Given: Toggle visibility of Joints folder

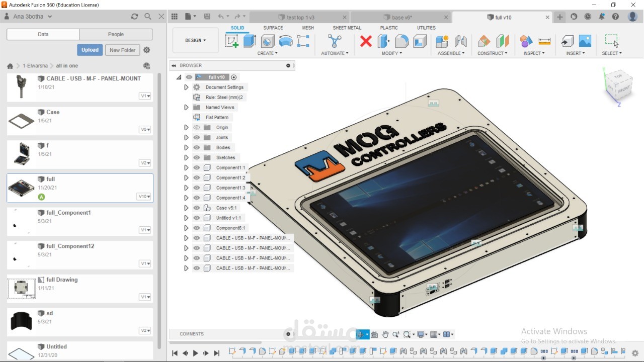Looking at the screenshot, I should coord(197,138).
